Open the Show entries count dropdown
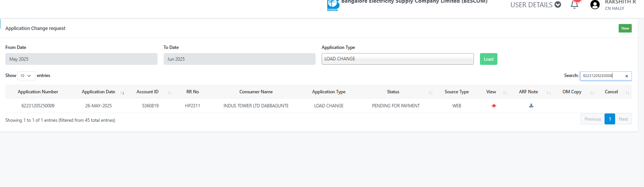Viewport: 644px width, 187px height. pyautogui.click(x=27, y=76)
